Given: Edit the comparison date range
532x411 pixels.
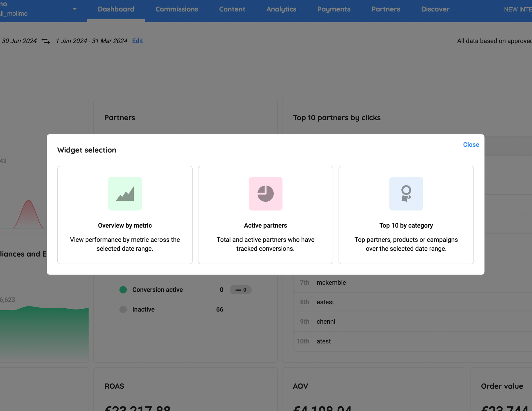Looking at the screenshot, I should pyautogui.click(x=137, y=41).
